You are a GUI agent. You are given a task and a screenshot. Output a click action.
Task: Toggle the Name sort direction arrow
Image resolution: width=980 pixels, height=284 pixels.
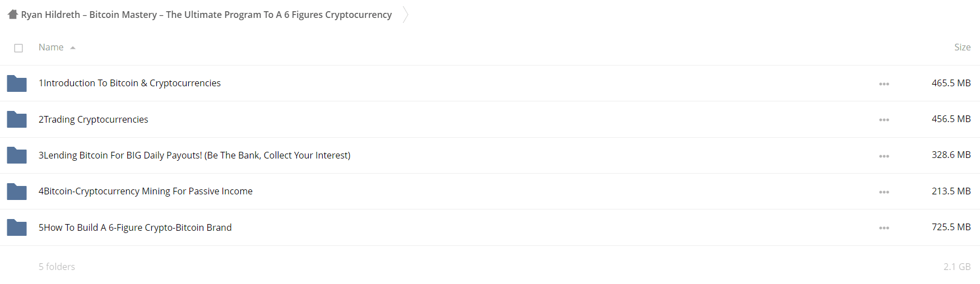(x=73, y=48)
